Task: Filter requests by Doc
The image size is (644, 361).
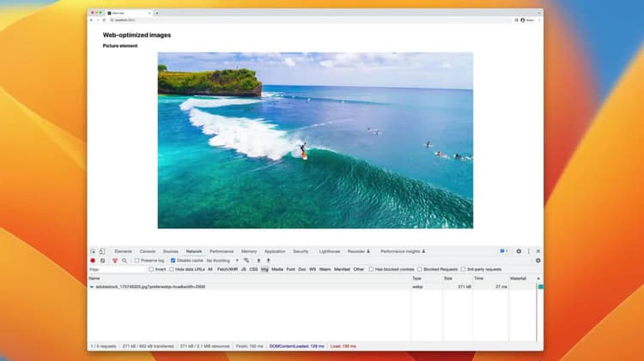Action: 302,269
